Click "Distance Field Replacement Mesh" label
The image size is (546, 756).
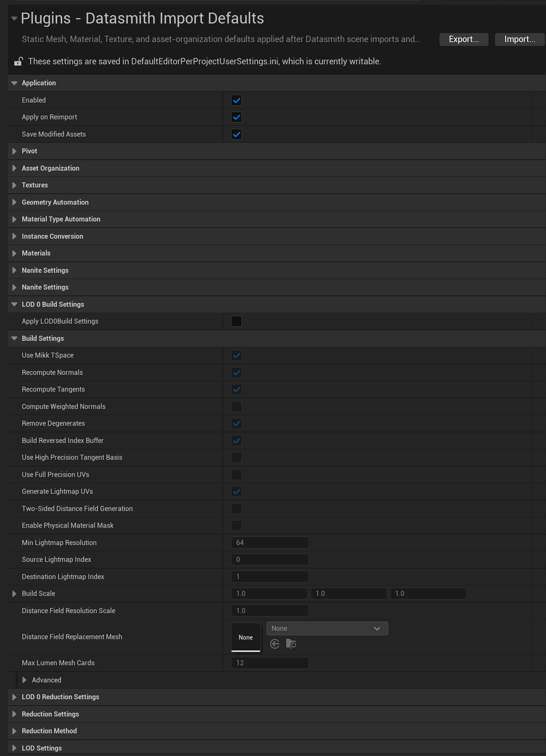(x=72, y=637)
